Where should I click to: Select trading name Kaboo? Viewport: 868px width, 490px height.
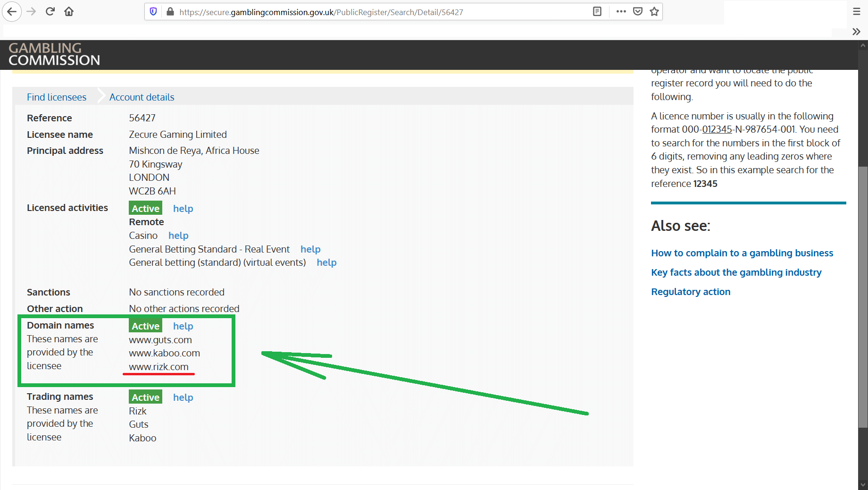click(142, 438)
